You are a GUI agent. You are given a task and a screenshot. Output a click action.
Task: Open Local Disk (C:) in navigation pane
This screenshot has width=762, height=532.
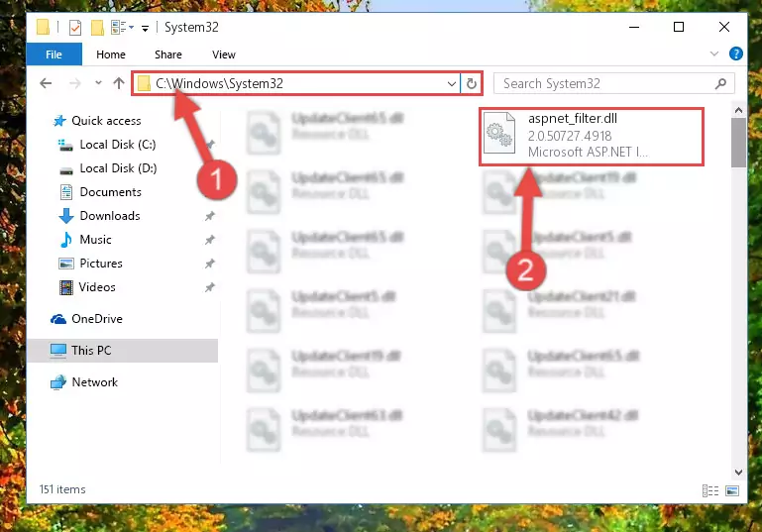[118, 145]
